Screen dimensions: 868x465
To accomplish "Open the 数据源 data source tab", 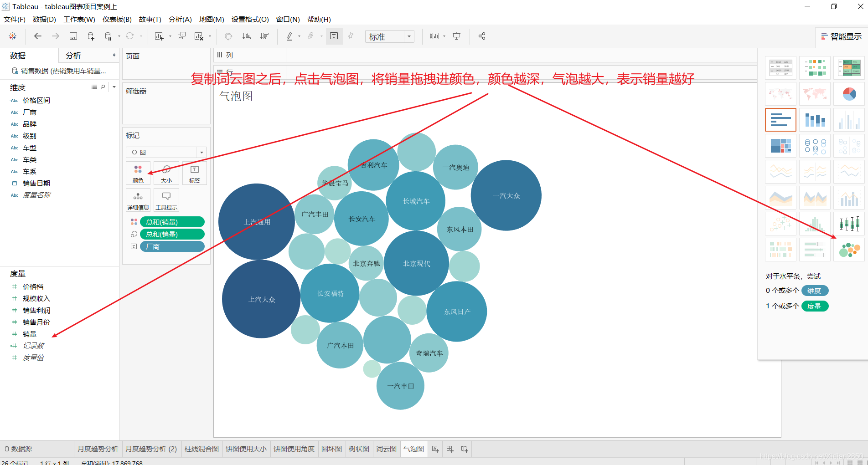I will [18, 449].
